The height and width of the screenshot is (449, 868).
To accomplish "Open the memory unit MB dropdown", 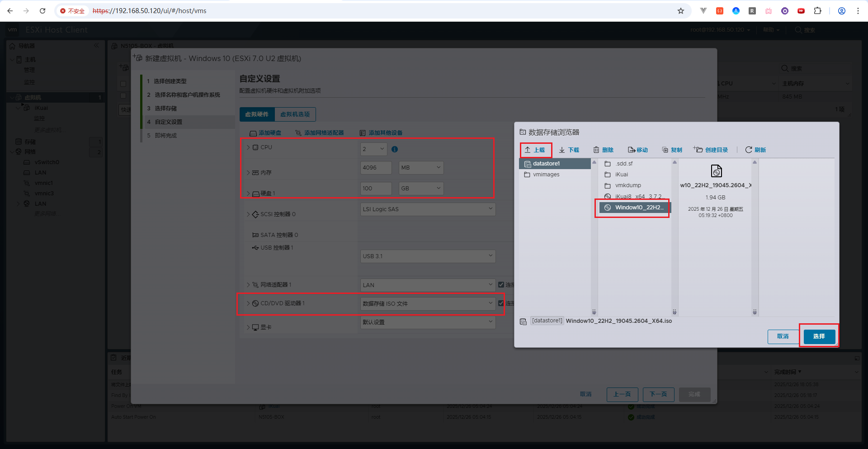I will click(x=421, y=168).
